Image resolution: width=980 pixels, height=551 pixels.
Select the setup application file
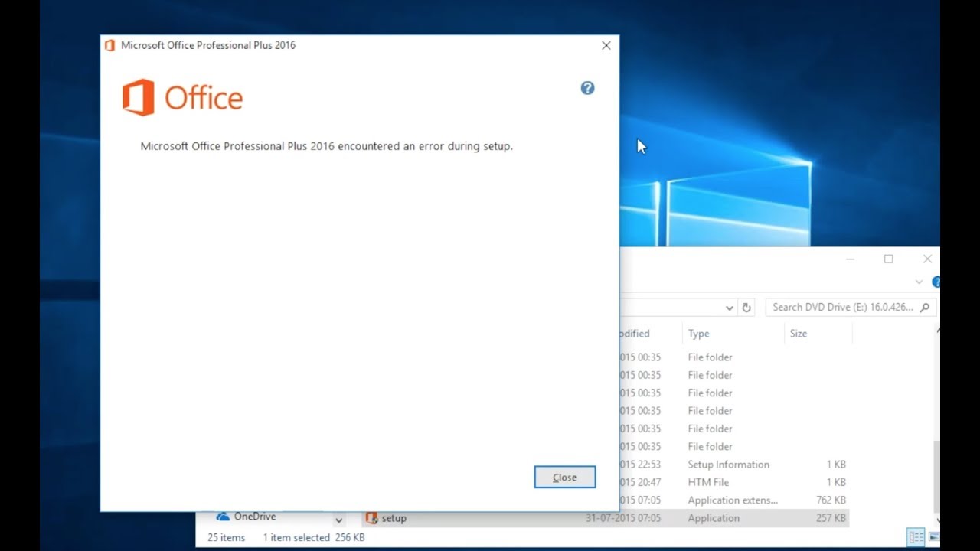pyautogui.click(x=606, y=518)
